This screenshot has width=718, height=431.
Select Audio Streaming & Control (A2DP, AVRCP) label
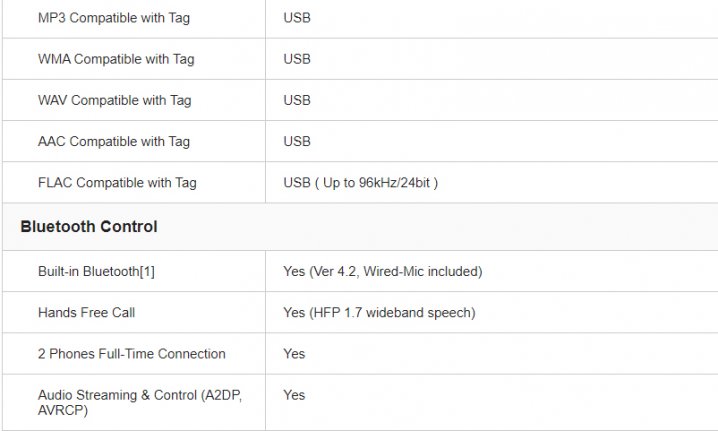[x=140, y=402]
